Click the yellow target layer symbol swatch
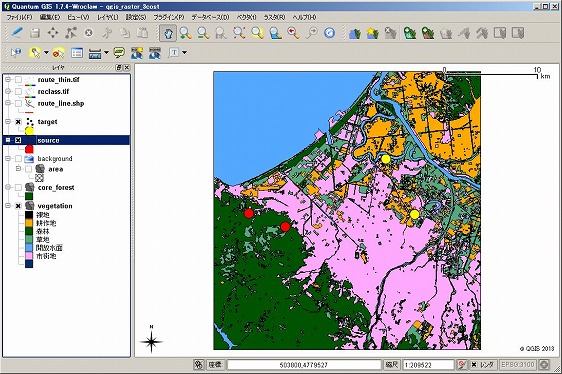 29,131
